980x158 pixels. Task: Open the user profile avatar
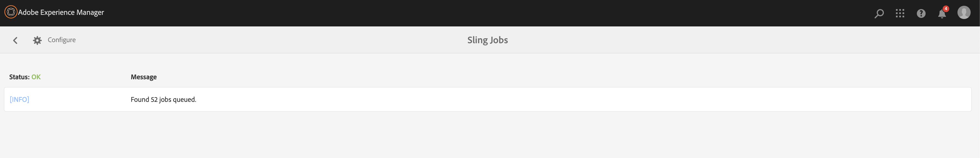click(963, 13)
